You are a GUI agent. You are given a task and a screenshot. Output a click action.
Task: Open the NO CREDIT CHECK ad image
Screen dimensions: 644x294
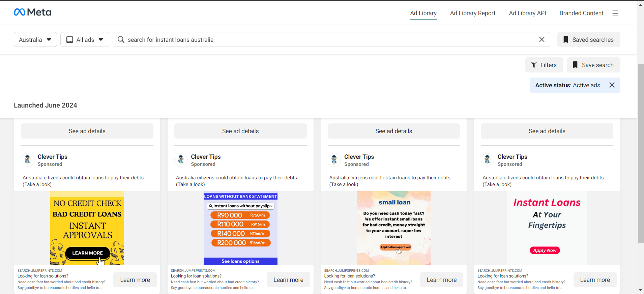click(87, 228)
